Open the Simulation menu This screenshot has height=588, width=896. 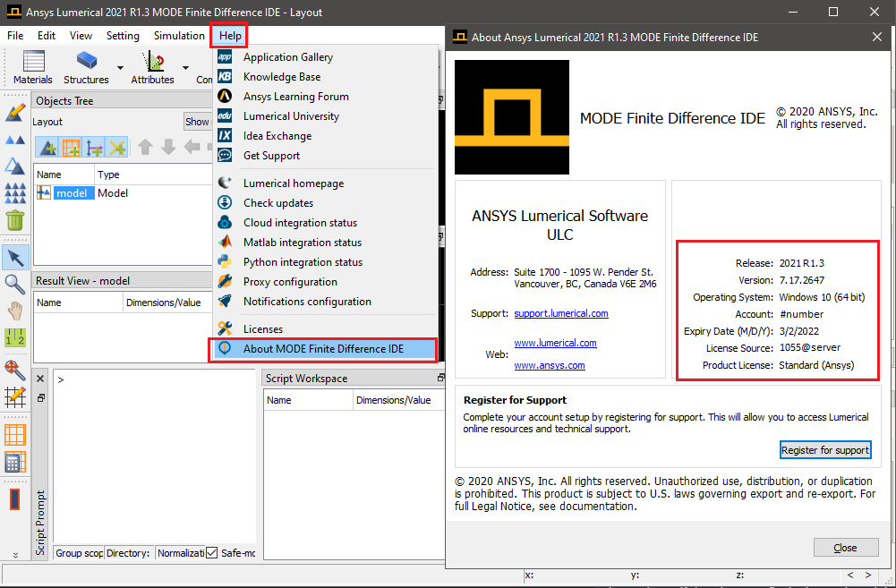click(x=179, y=36)
